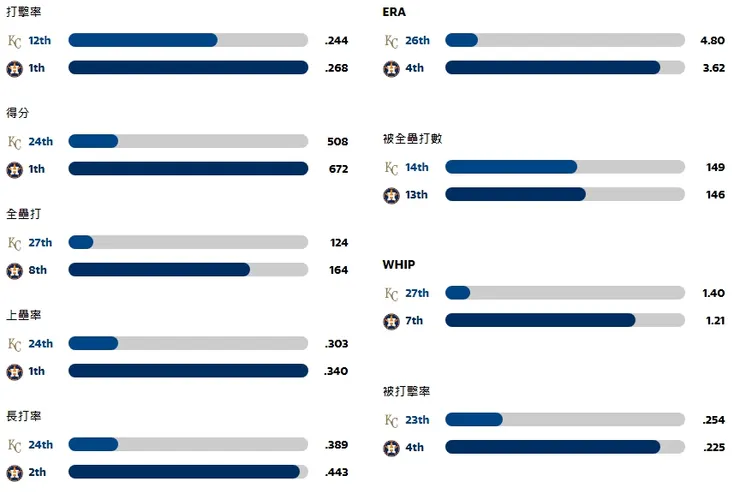Viewport: 740px width, 492px height.
Task: Click the 打擊率 category heading
Action: click(x=24, y=12)
